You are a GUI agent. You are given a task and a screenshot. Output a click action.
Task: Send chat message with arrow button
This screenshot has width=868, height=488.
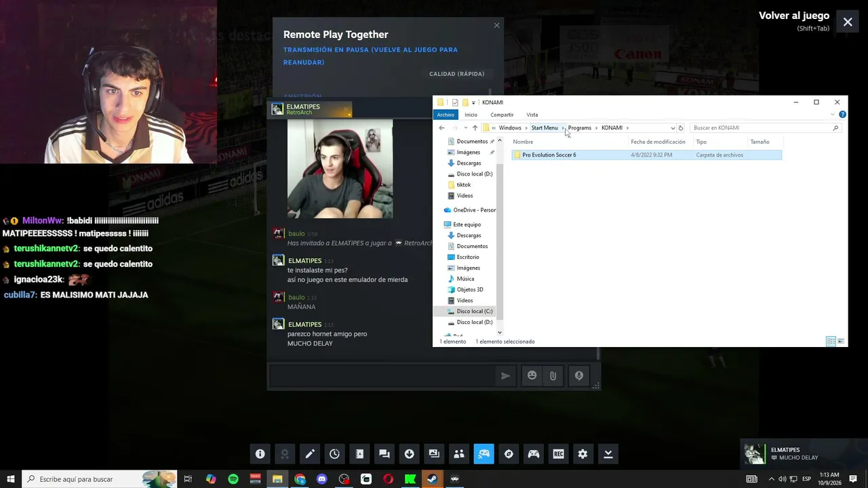point(505,376)
